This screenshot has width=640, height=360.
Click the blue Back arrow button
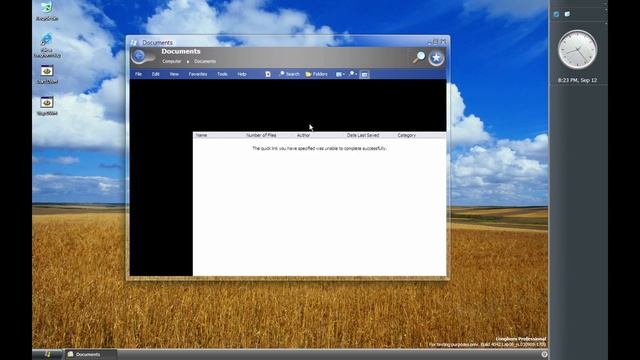click(x=139, y=56)
